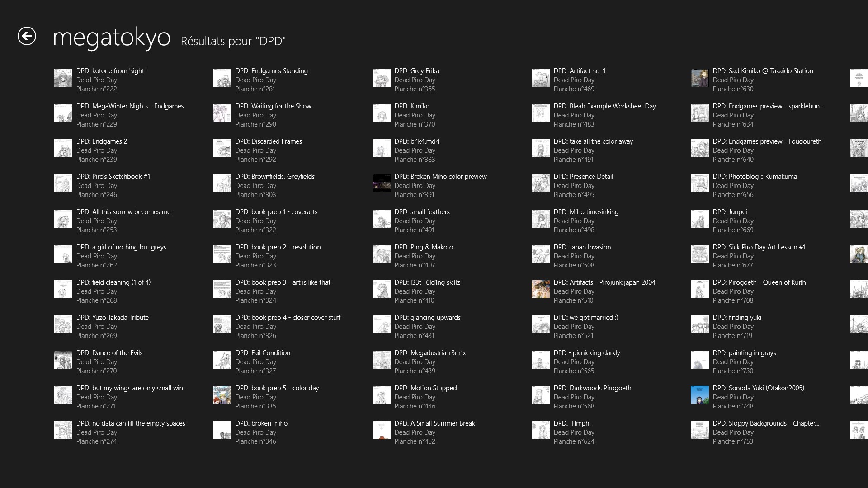Click DPD: l33t F0ld1ng skillz title
Screen dimensions: 868x488
pyautogui.click(x=427, y=282)
